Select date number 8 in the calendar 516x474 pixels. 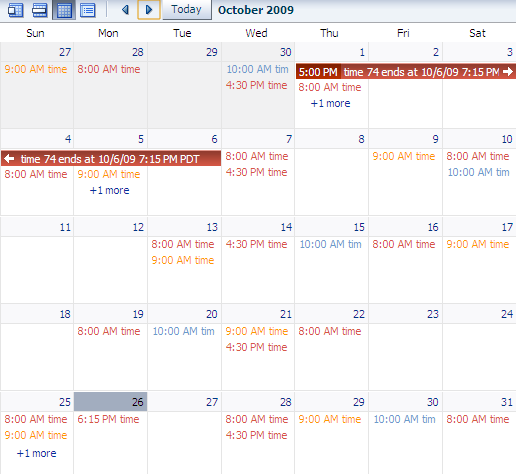(361, 139)
